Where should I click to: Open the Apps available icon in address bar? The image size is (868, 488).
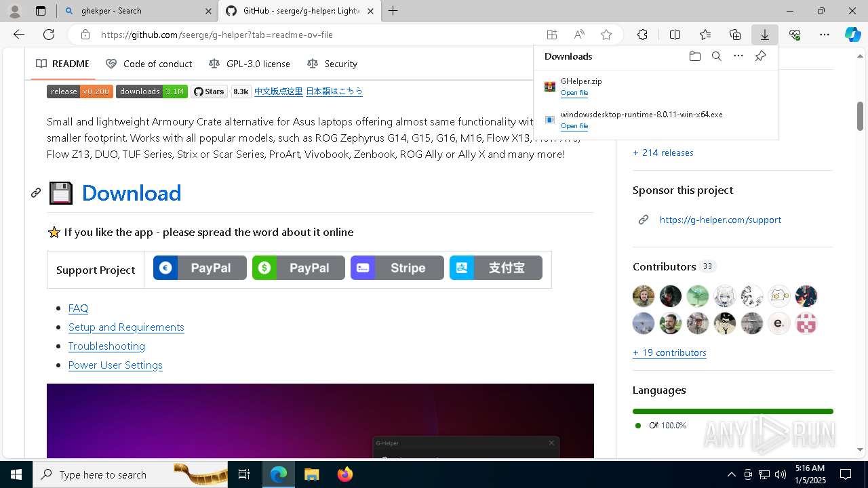click(552, 35)
